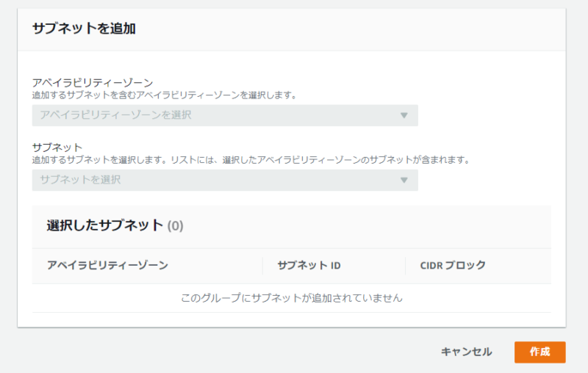Click the subnet help description text
This screenshot has height=373, width=588.
pos(251,160)
